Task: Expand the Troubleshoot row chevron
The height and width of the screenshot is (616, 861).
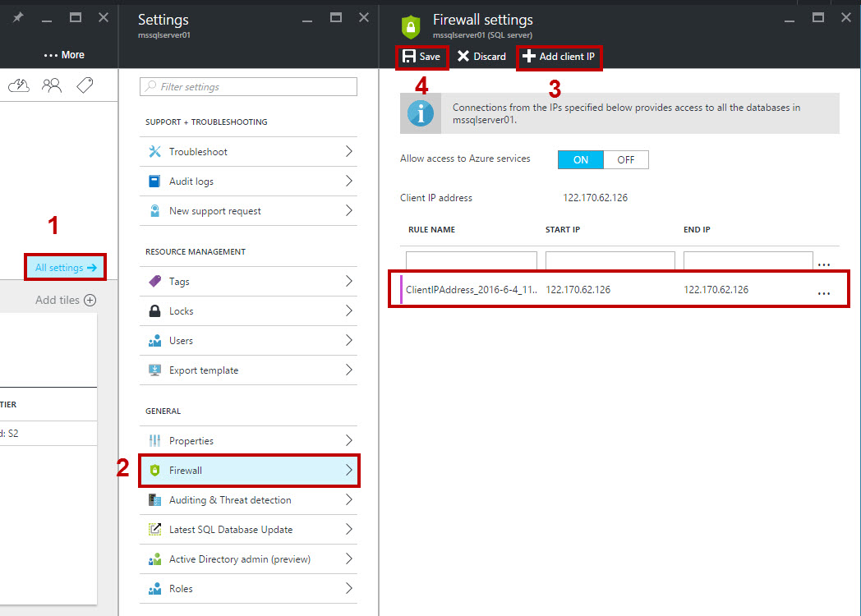Action: [348, 151]
